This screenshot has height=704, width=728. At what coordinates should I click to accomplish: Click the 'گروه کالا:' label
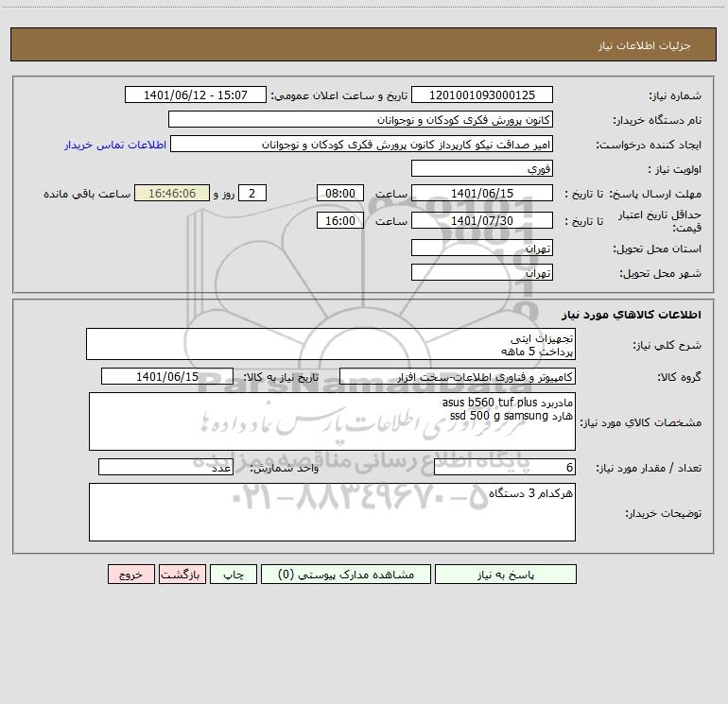pos(679,377)
